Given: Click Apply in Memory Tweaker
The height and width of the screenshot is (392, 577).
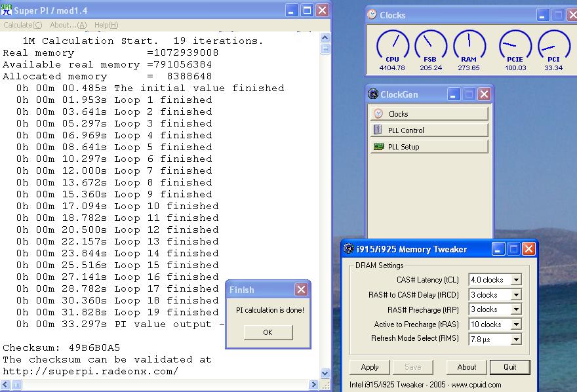Looking at the screenshot, I should tap(370, 367).
